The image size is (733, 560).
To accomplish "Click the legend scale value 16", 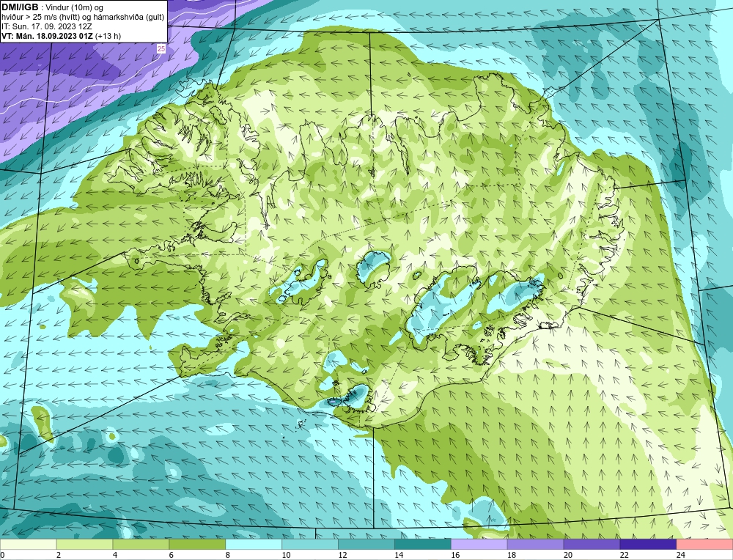I will coord(455,555).
